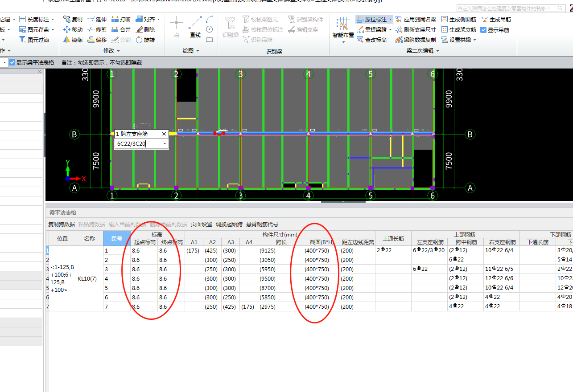Click 生成架立筋 tool
The height and width of the screenshot is (392, 573).
pos(459,29)
